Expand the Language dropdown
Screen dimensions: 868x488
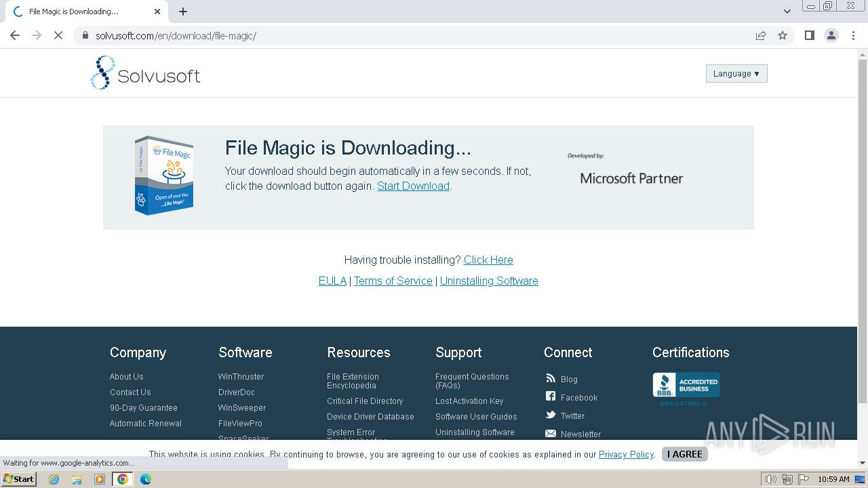pyautogui.click(x=736, y=73)
